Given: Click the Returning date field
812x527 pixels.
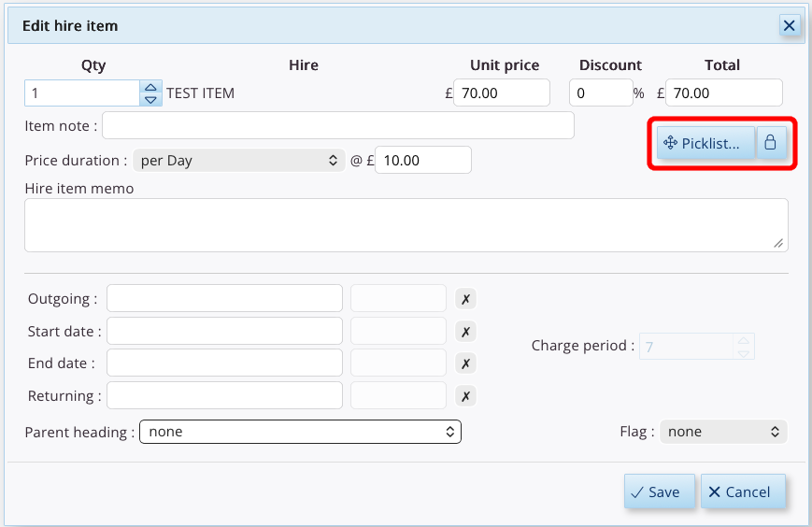Looking at the screenshot, I should coord(224,395).
